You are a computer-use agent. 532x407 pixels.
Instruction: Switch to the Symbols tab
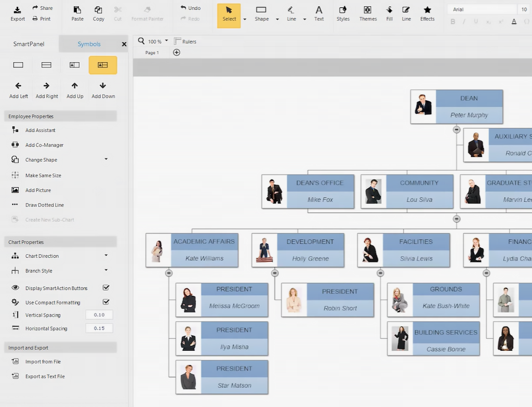[x=89, y=44]
